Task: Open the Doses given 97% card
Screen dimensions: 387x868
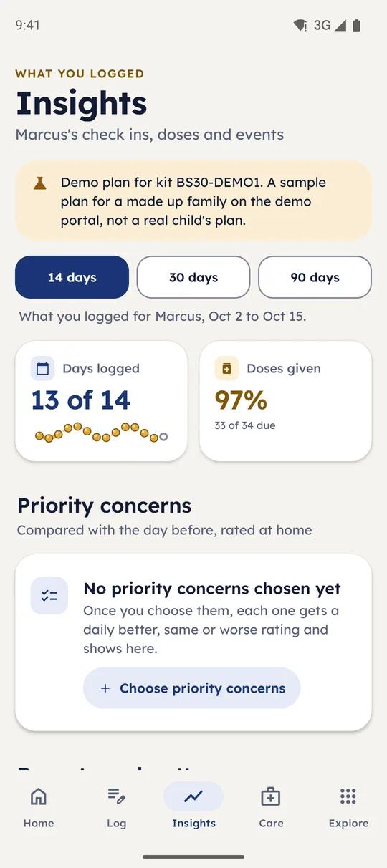Action: point(285,401)
